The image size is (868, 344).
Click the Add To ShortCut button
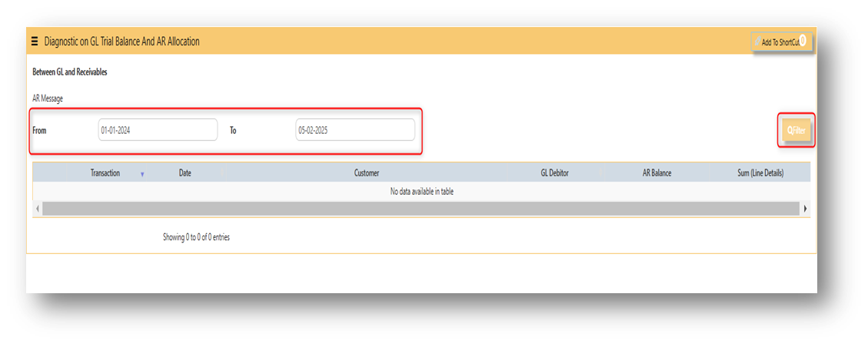pyautogui.click(x=781, y=42)
